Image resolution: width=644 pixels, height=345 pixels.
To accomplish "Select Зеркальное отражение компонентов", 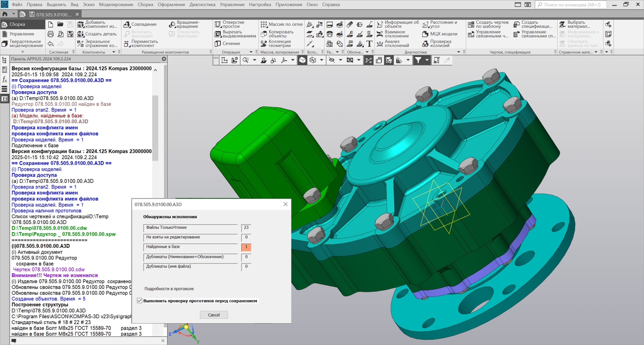I will point(97,44).
